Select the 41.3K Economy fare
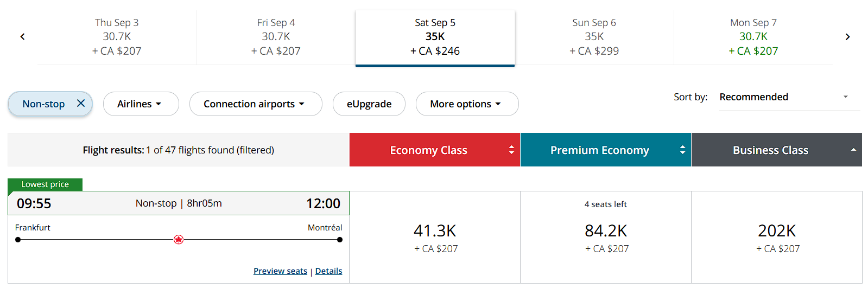Image resolution: width=868 pixels, height=289 pixels. click(x=435, y=237)
